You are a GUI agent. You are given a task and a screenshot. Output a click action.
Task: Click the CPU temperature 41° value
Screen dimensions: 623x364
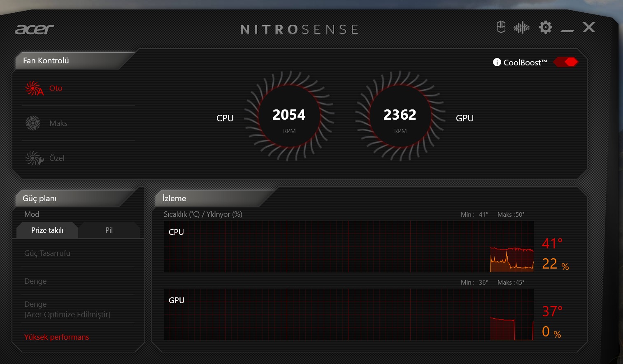pos(552,243)
